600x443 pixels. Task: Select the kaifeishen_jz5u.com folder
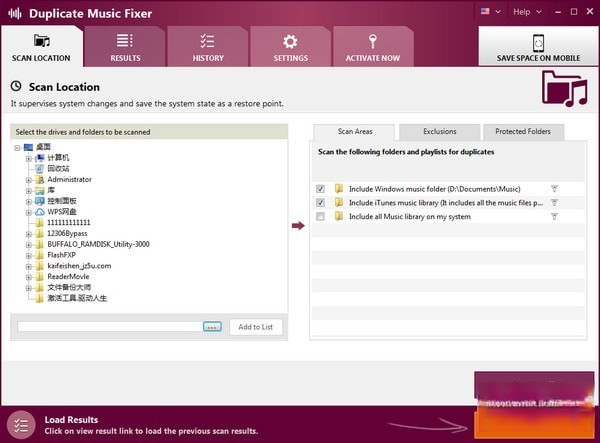click(x=79, y=266)
